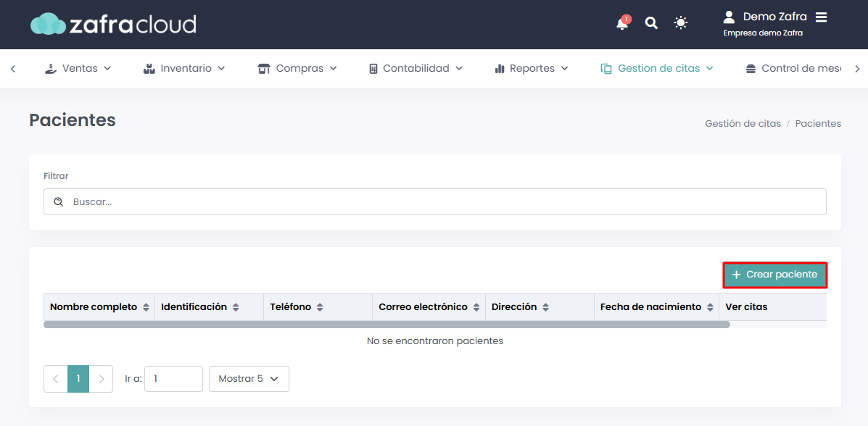Click the Pacientes page heading
Screen dimensions: 868x426
click(73, 120)
